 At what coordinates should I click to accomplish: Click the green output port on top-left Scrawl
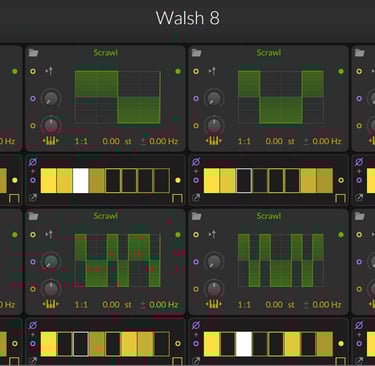178,71
